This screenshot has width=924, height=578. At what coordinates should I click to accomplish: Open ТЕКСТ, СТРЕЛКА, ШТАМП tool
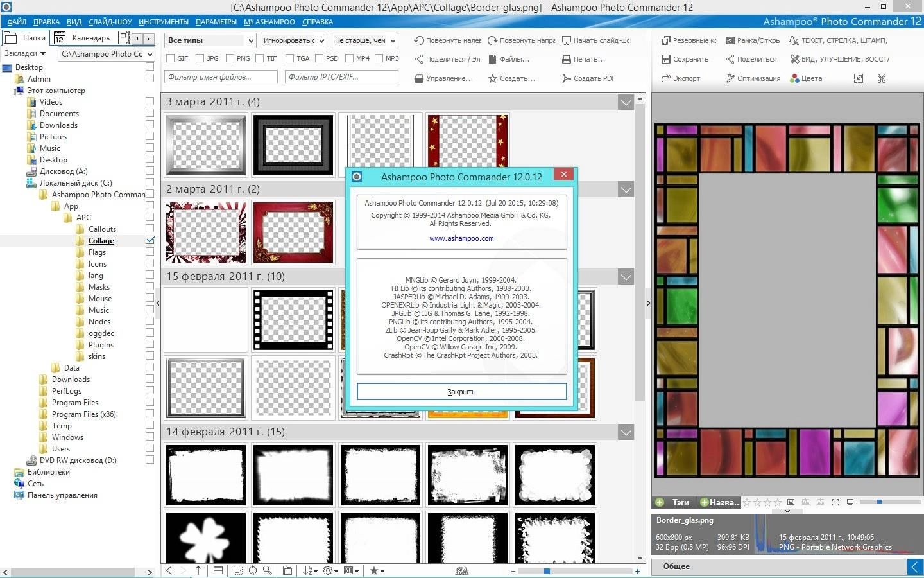click(838, 40)
